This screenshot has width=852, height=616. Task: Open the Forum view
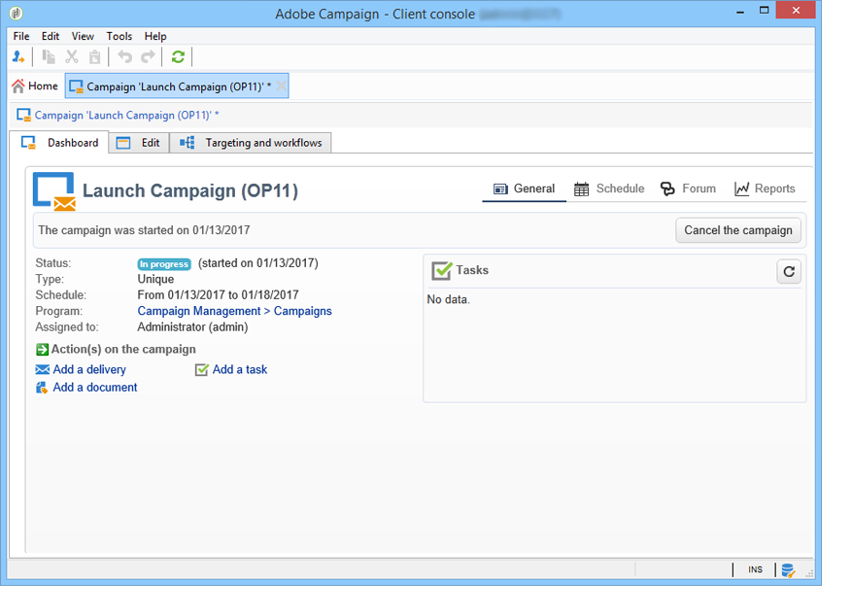688,188
